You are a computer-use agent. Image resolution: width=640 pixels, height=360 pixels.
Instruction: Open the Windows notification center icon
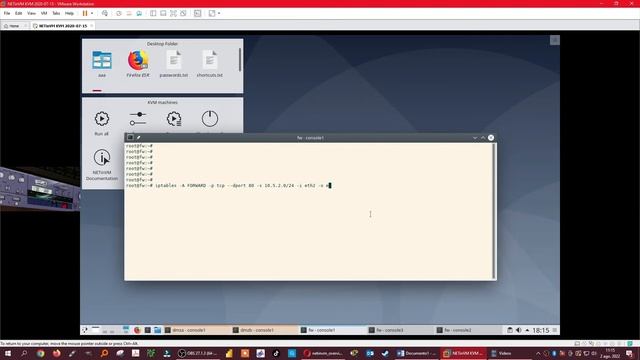630,353
